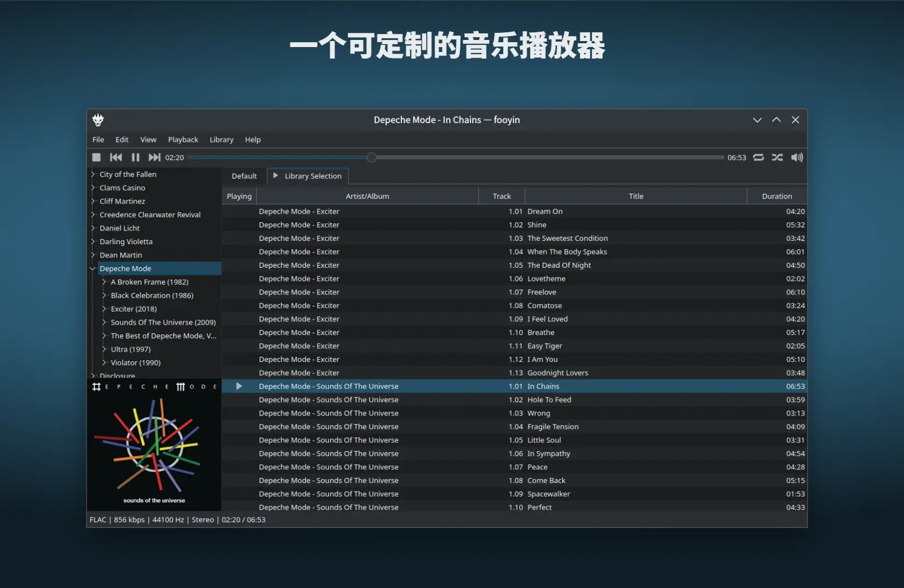
Task: Toggle shuffle mode
Action: 777,158
